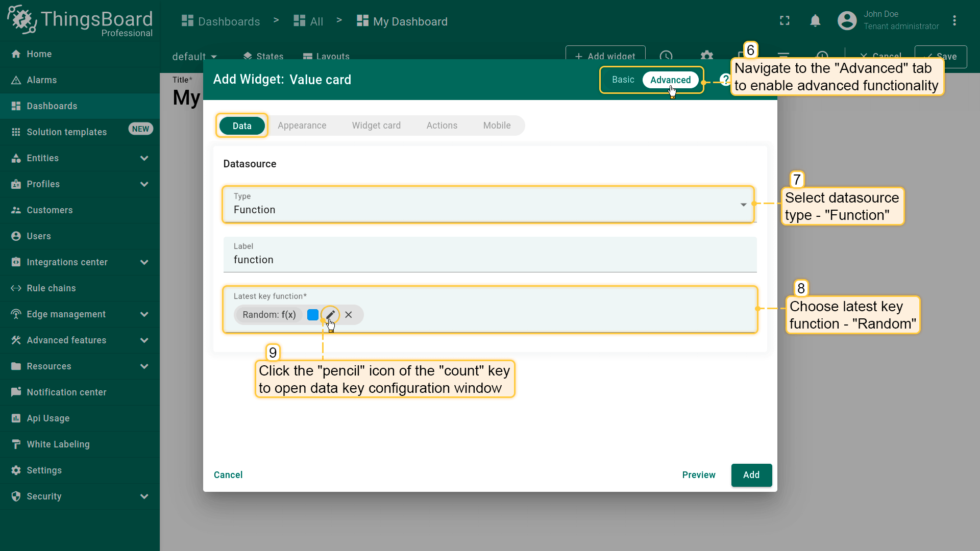
Task: Open the datasource Type dropdown
Action: tap(488, 204)
